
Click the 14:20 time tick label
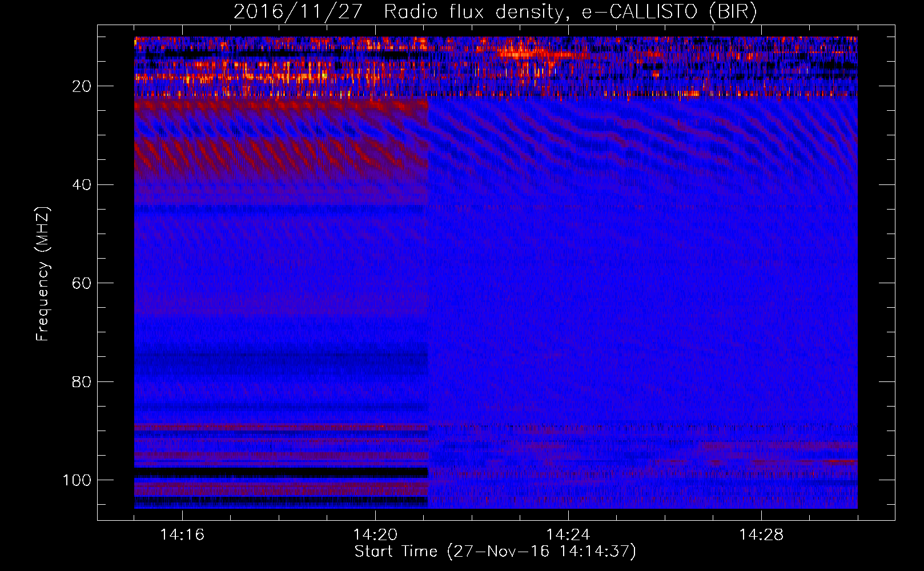tap(375, 534)
